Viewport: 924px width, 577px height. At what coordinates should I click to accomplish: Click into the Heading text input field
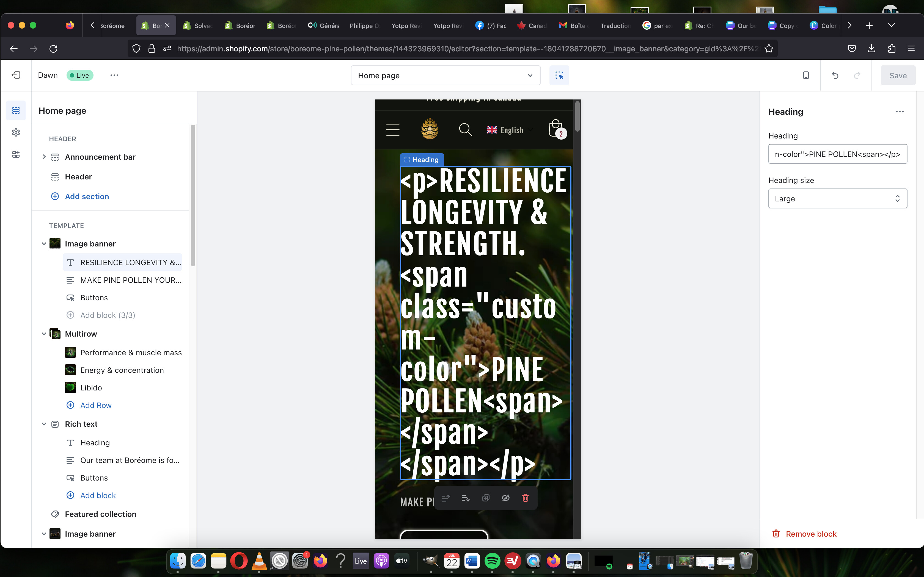pos(837,154)
